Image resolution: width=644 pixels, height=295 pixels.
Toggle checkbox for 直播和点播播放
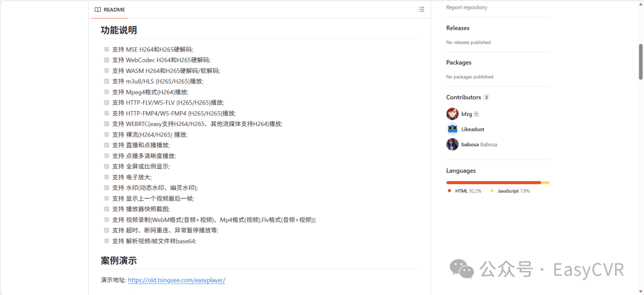(106, 145)
